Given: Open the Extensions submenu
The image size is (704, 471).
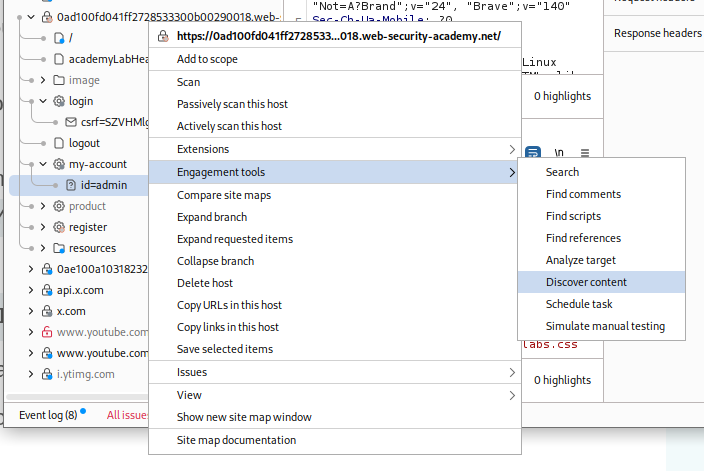Looking at the screenshot, I should [203, 149].
